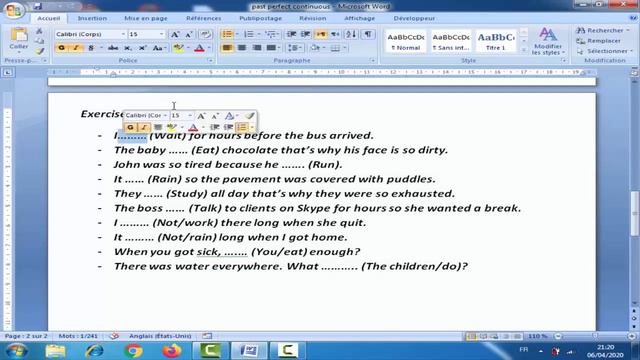Toggle the show paragraph marks (¶) button
640x360 pixels.
[x=368, y=34]
